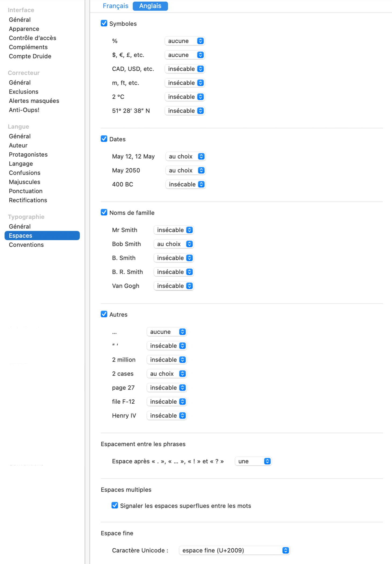Toggle the Dates checkbox
Screen dimensions: 392x564
coord(104,139)
